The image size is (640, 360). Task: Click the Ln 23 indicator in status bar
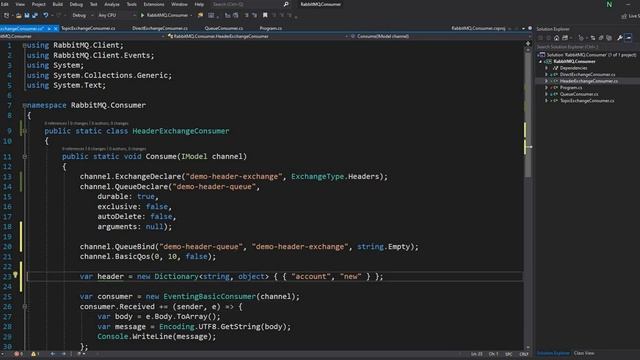[x=476, y=354]
